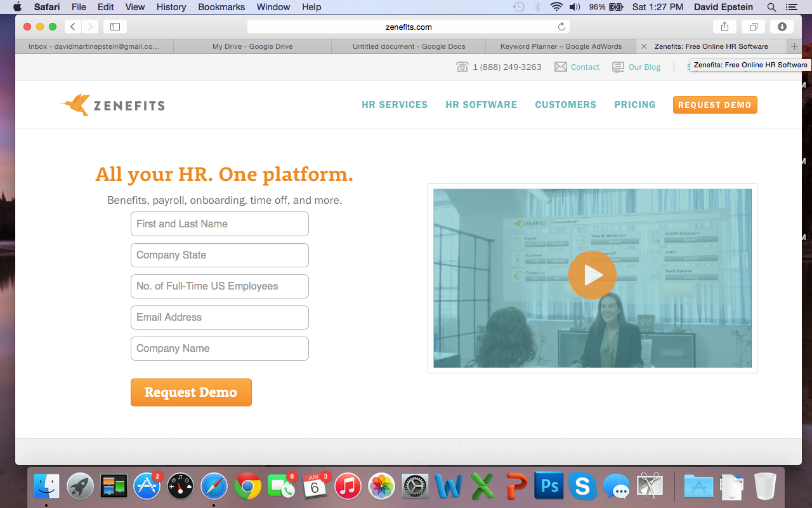Show the Safari sidebar
Screen dimensions: 812x508
pyautogui.click(x=115, y=27)
